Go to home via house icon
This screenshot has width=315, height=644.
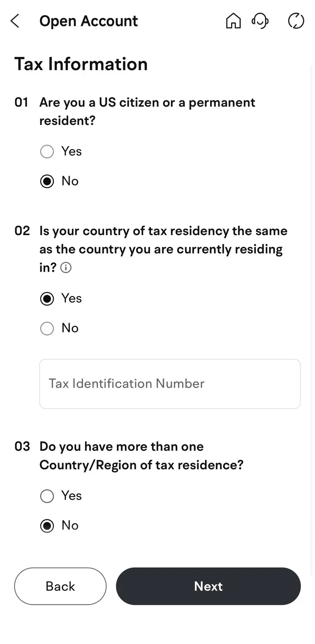tap(233, 21)
